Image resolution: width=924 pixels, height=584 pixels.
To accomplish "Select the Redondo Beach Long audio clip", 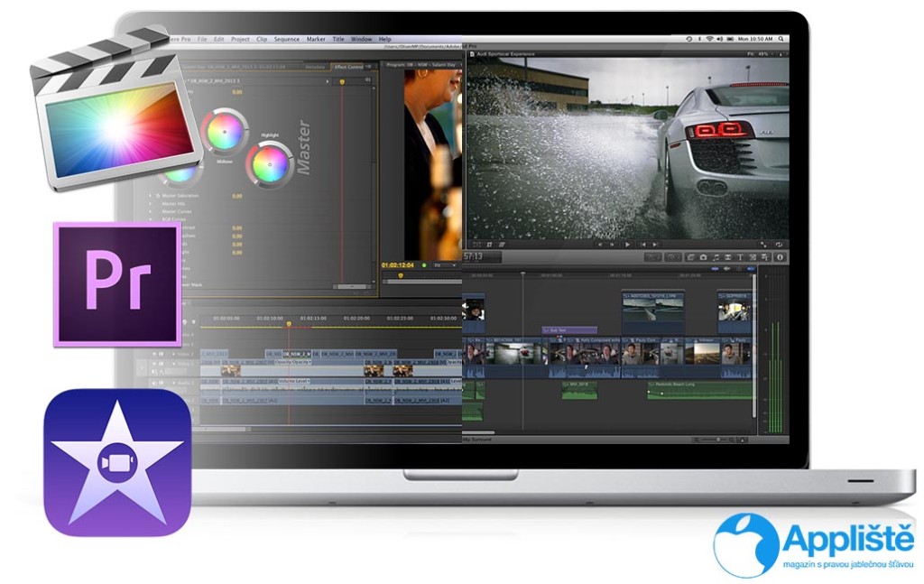I will [x=700, y=390].
